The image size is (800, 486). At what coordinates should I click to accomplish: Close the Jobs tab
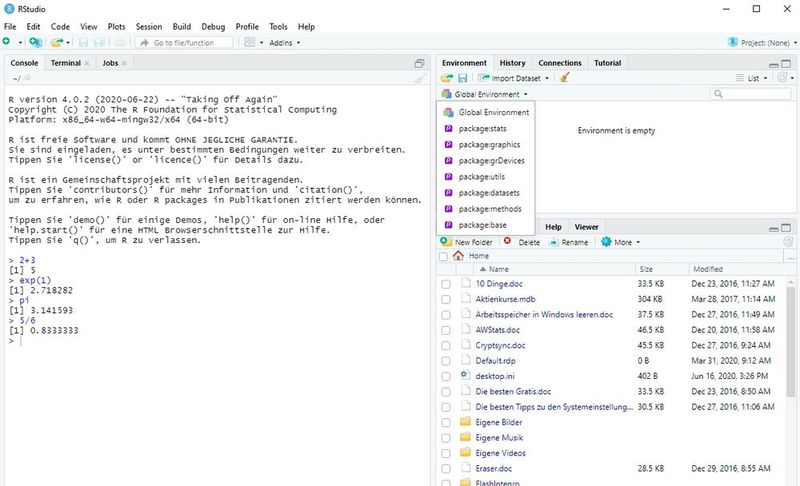[x=124, y=63]
